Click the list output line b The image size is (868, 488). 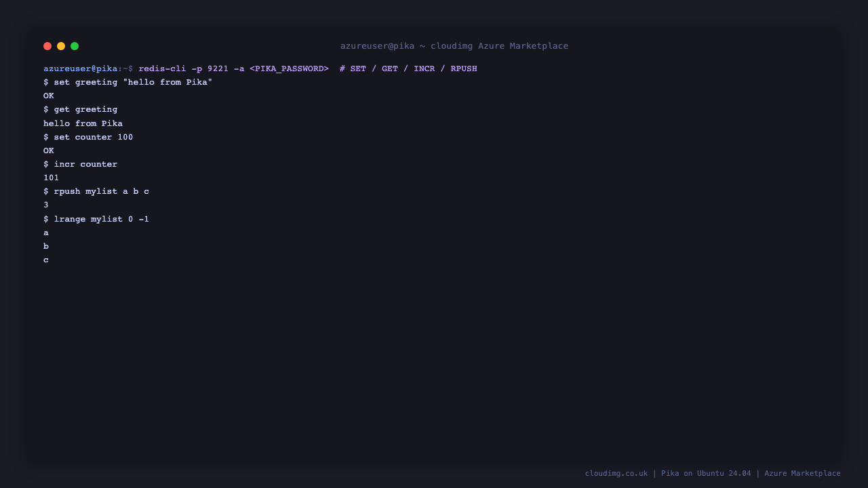click(x=46, y=246)
